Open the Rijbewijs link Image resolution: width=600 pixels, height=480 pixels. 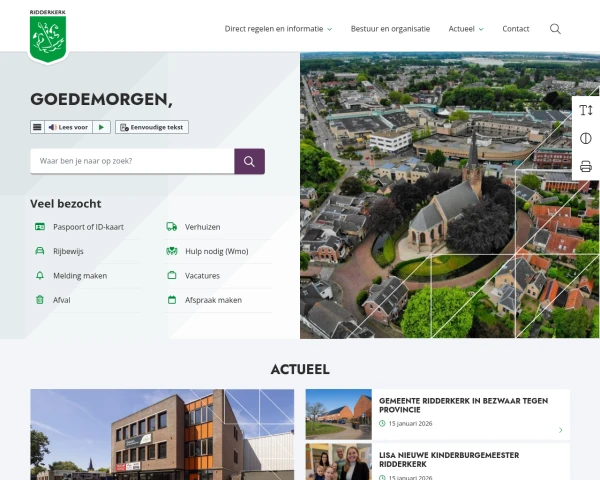(x=68, y=251)
